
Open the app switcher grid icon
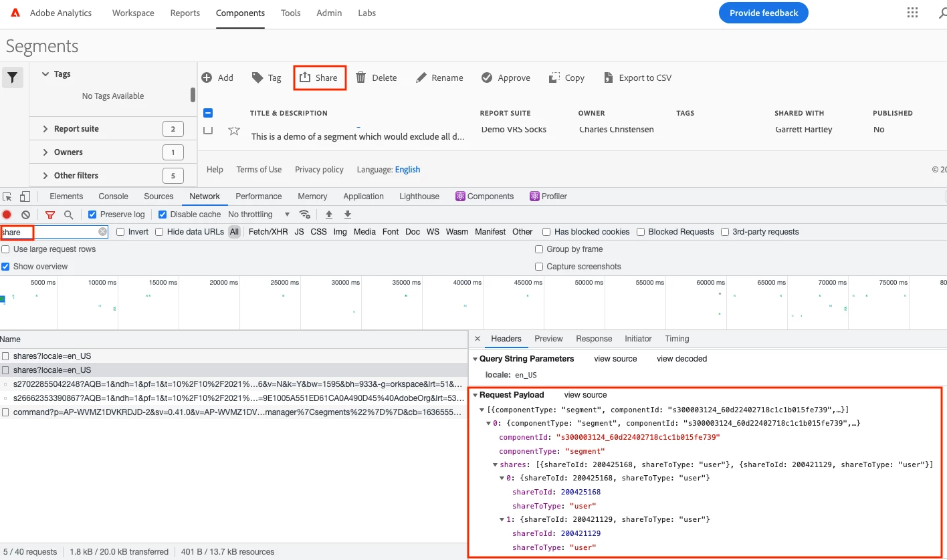(912, 13)
